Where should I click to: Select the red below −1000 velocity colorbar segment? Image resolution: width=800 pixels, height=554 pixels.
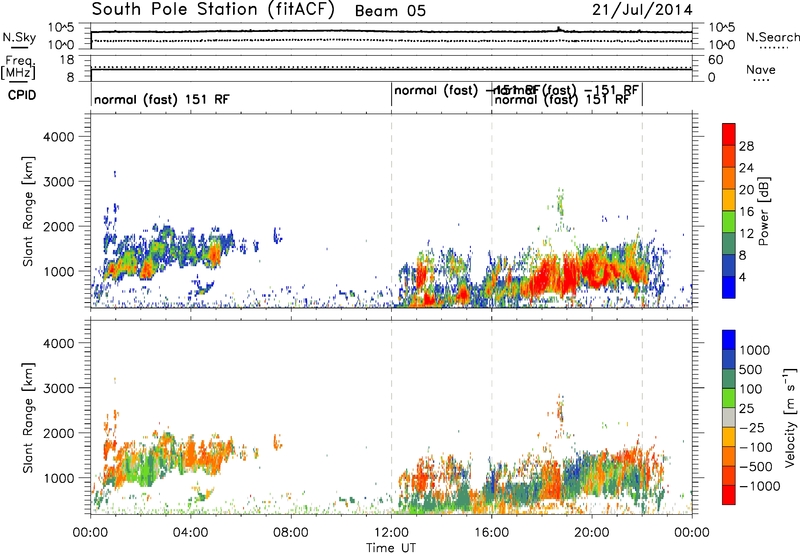point(729,495)
